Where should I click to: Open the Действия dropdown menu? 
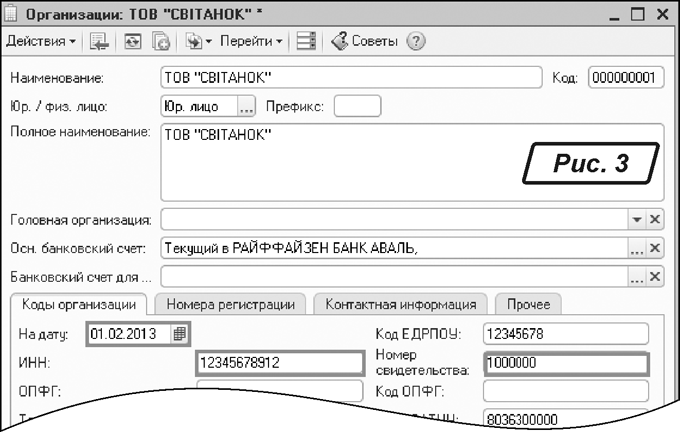pyautogui.click(x=41, y=41)
